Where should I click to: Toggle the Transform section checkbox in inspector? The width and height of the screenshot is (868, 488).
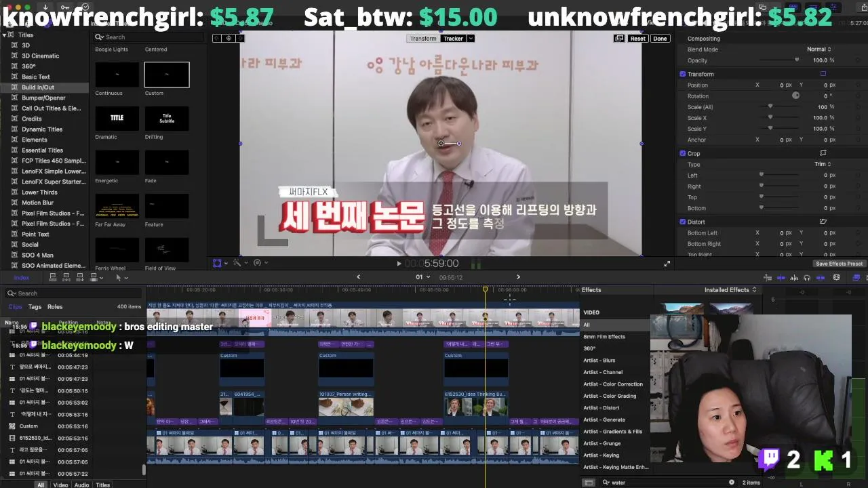pyautogui.click(x=682, y=74)
